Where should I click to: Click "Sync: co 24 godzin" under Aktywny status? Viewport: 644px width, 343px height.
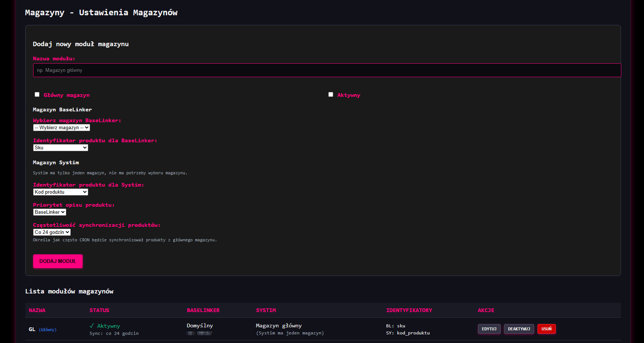click(x=114, y=333)
